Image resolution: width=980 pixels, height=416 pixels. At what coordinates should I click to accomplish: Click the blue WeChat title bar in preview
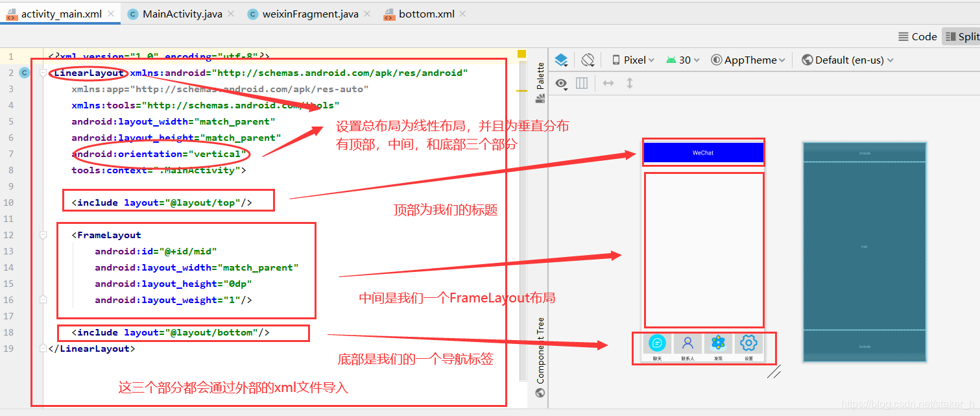click(x=703, y=153)
